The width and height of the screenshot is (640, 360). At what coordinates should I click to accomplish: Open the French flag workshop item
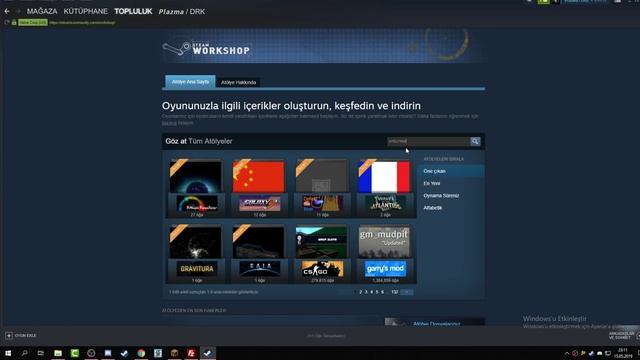384,176
